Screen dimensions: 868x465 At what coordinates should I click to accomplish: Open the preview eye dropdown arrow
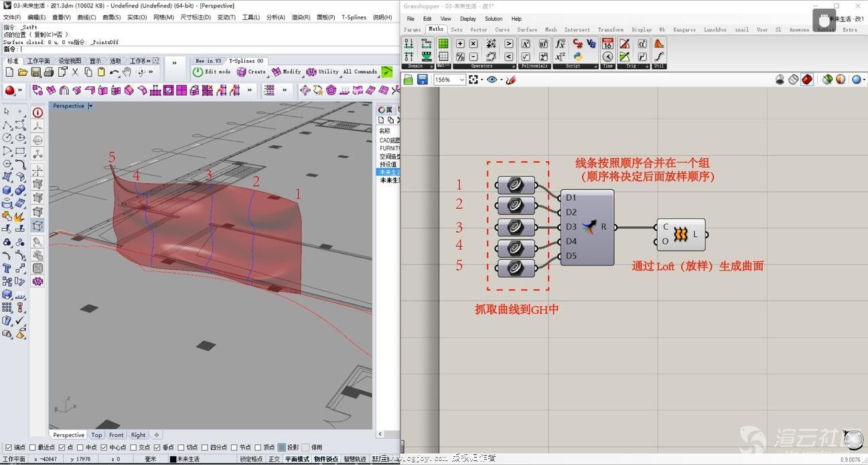[501, 80]
